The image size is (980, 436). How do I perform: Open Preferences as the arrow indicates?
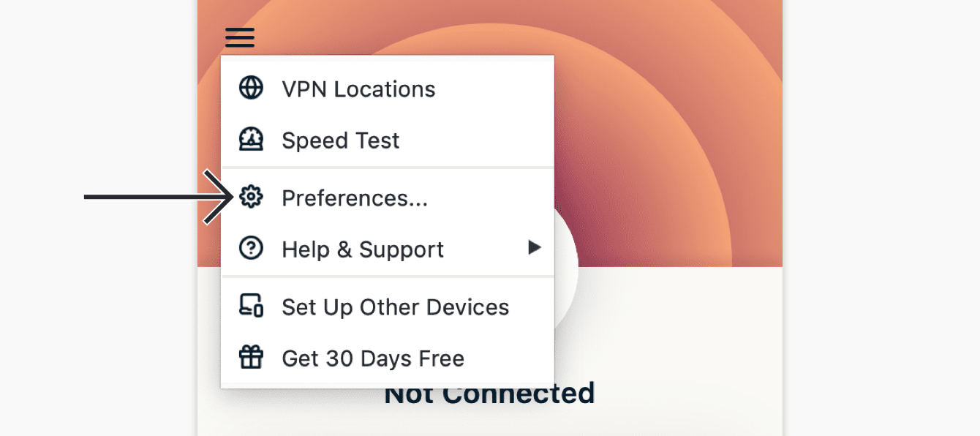pyautogui.click(x=355, y=198)
